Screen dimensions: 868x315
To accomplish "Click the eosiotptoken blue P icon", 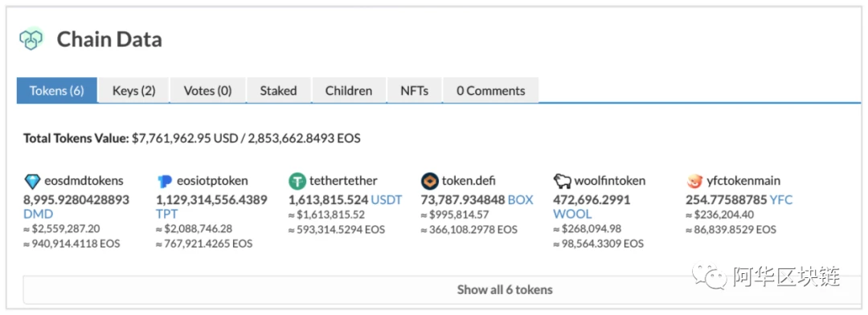I will point(165,181).
